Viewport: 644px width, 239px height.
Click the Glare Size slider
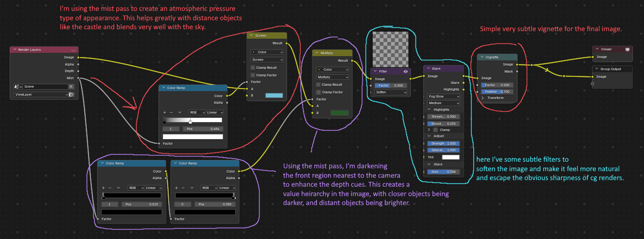(x=443, y=172)
